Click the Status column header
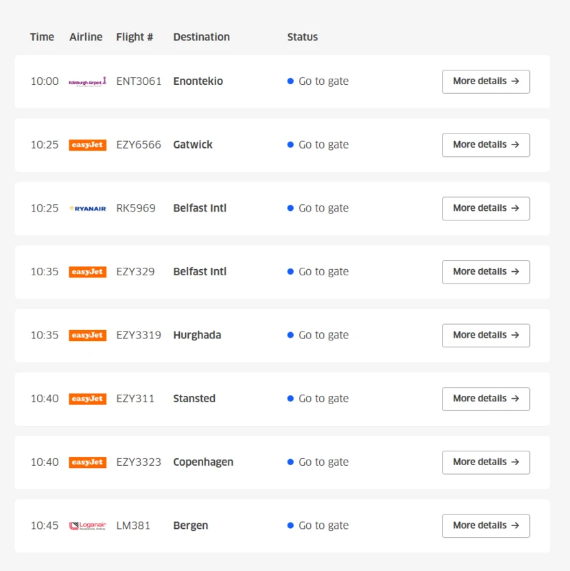Viewport: 570px width, 571px height. click(x=302, y=37)
